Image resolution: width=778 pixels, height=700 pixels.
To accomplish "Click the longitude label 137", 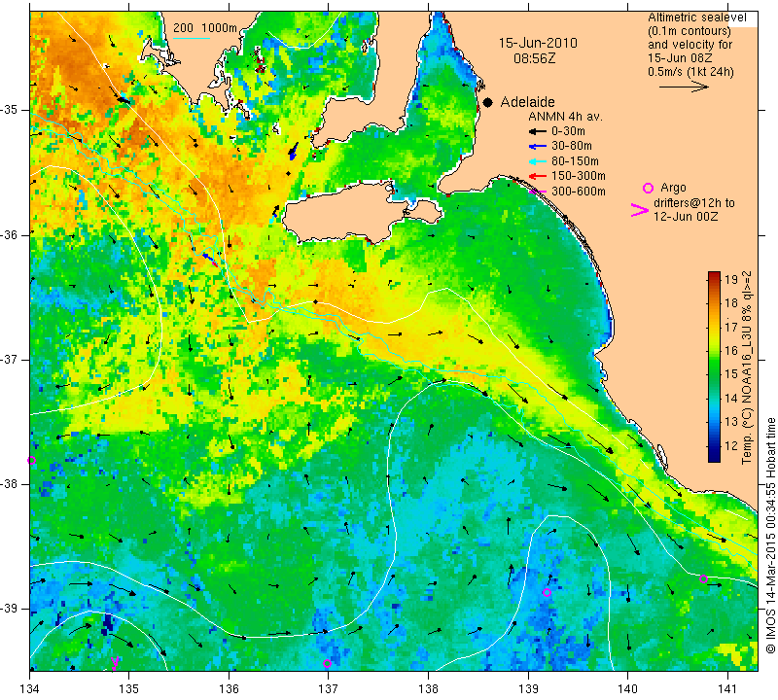I will (328, 688).
